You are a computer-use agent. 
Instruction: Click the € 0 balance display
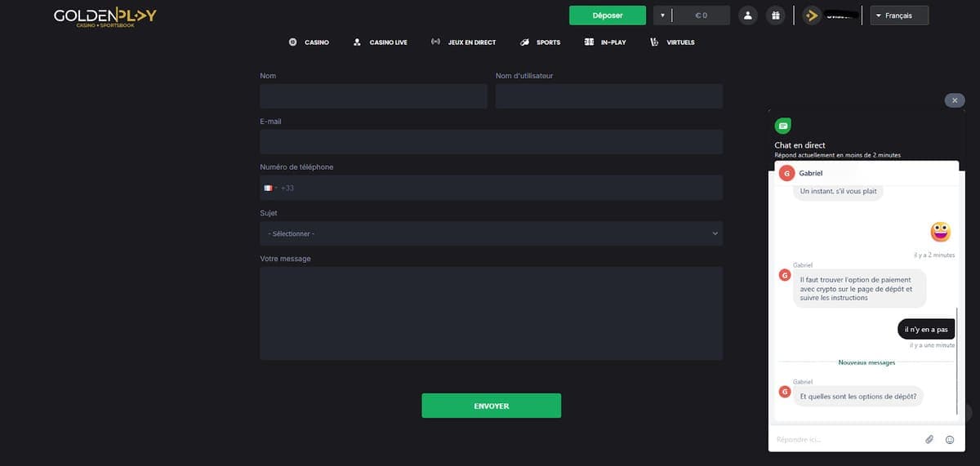click(x=701, y=16)
